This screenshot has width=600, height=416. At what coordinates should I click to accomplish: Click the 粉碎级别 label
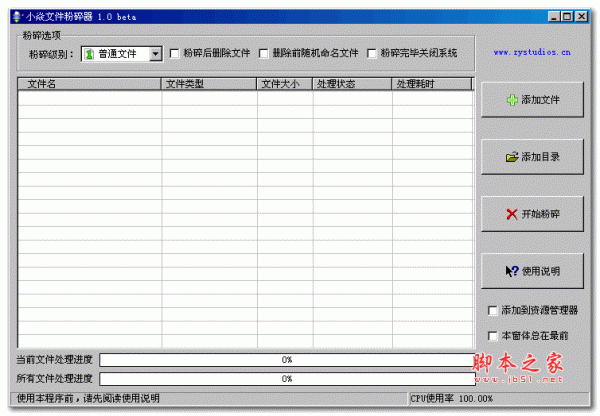pyautogui.click(x=51, y=54)
